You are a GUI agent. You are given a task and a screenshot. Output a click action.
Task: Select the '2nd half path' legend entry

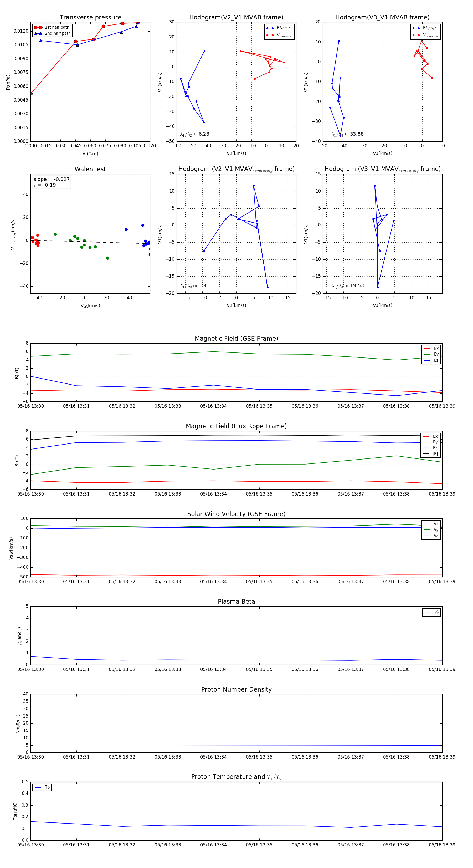[53, 33]
